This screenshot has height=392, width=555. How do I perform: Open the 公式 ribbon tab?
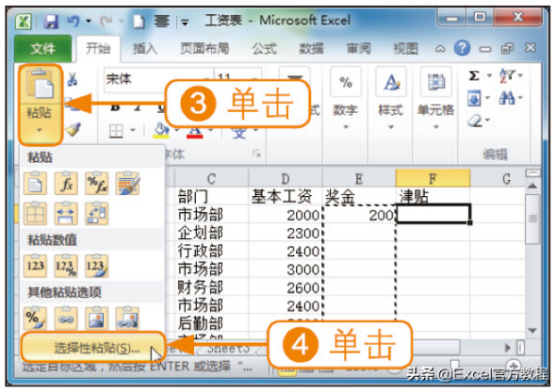[264, 48]
